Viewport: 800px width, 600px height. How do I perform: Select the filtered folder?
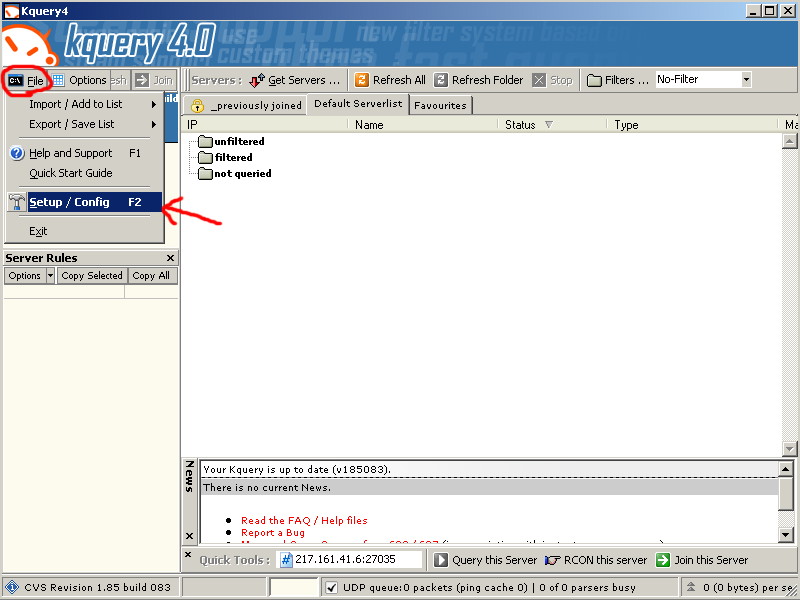[x=225, y=157]
